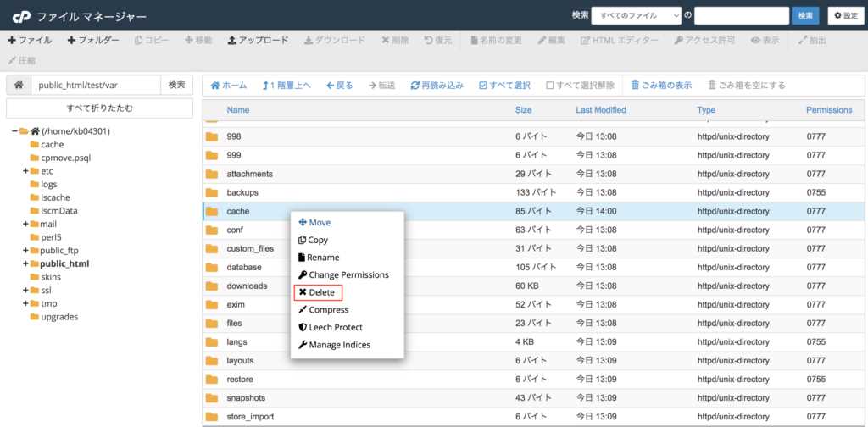Viewport: 868px width, 427px height.
Task: Click the cPanel logo icon
Action: (x=19, y=16)
